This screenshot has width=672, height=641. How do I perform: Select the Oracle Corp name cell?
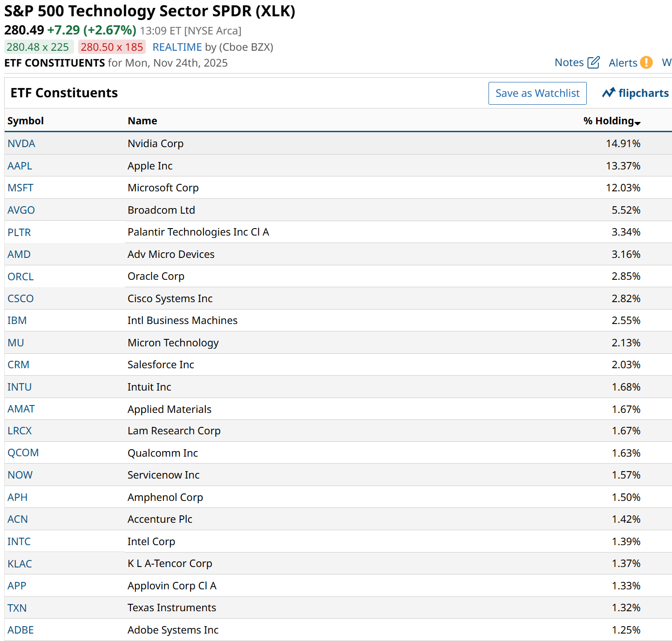tap(156, 276)
